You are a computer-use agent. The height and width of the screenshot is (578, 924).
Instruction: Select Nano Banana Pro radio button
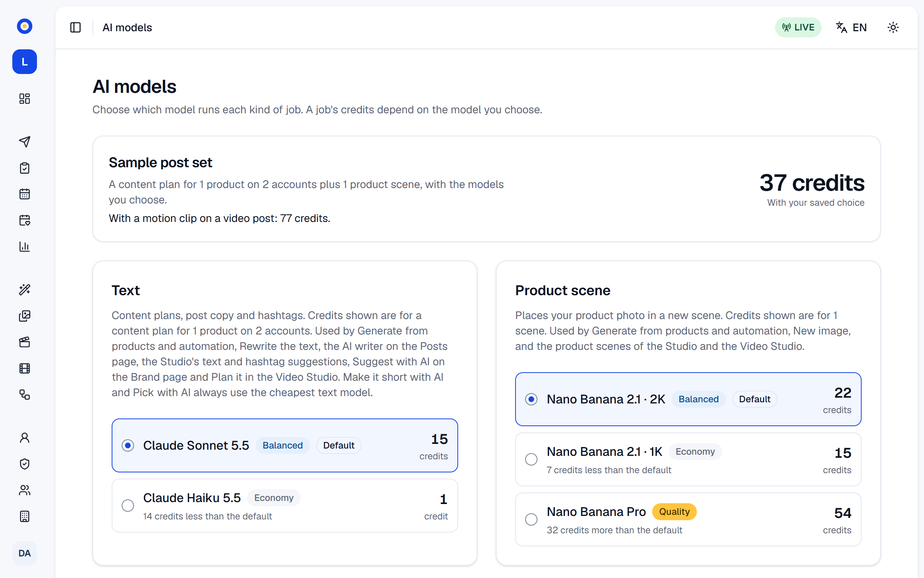point(531,519)
